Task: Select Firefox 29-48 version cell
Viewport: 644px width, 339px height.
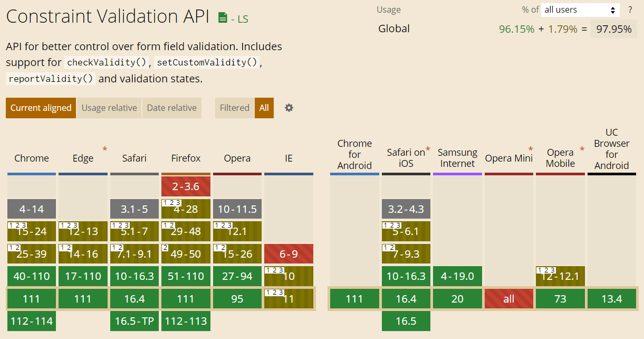Action: (186, 231)
